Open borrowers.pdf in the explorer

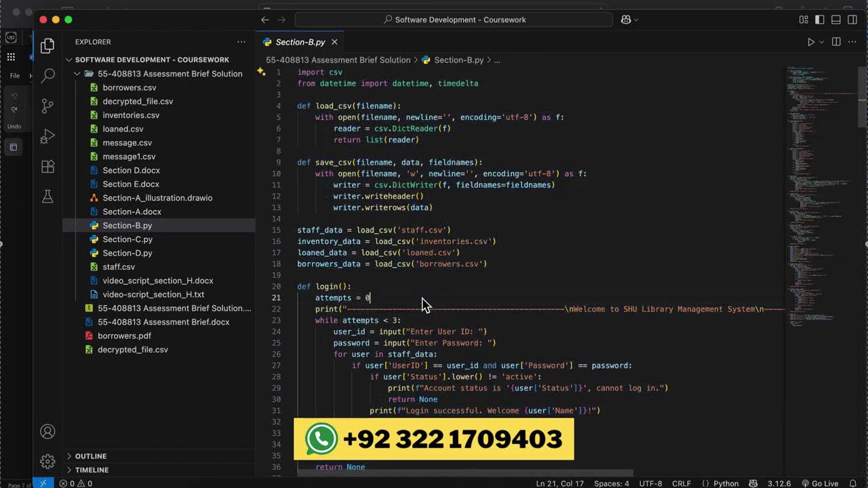(x=124, y=335)
